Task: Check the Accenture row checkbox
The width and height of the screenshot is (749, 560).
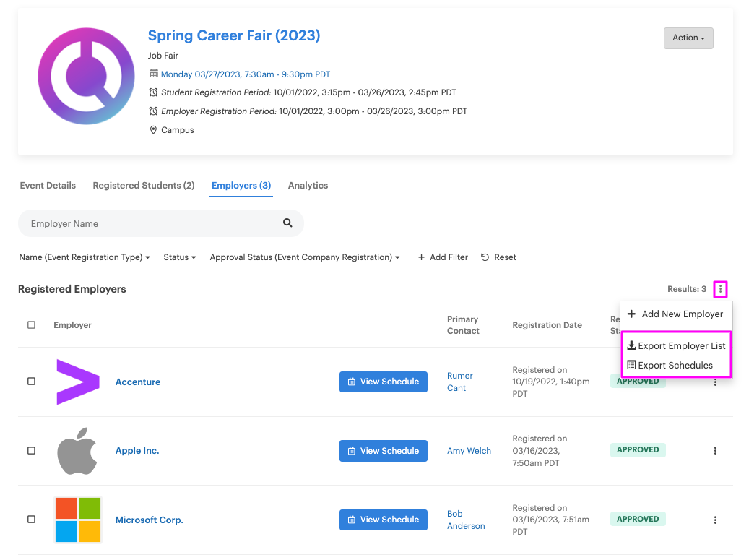Action: click(32, 382)
